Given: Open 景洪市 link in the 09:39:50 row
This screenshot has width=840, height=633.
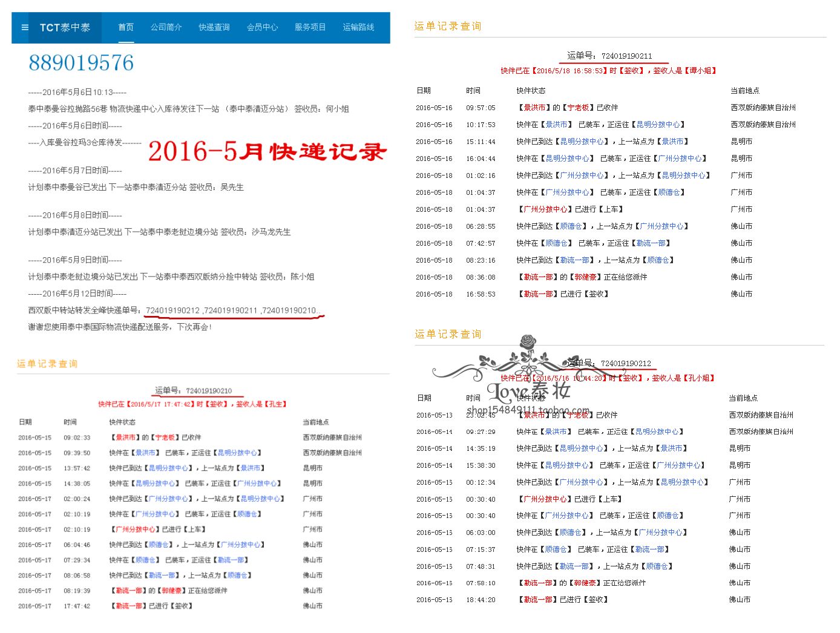Looking at the screenshot, I should point(146,453).
